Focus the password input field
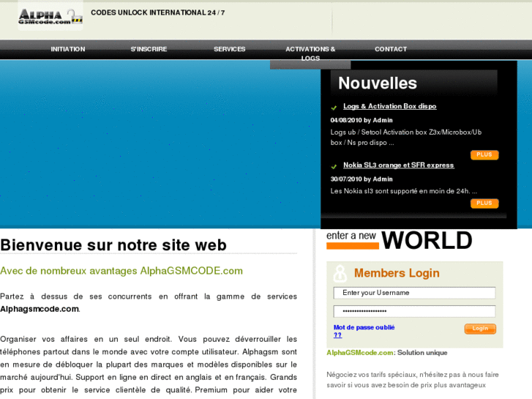532x399 pixels. 414,311
